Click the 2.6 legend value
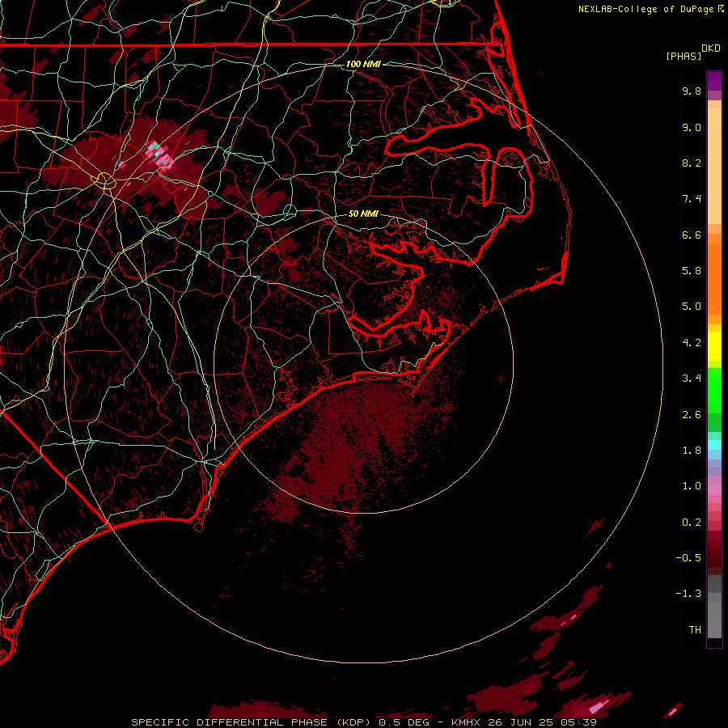728x728 pixels. click(x=692, y=415)
